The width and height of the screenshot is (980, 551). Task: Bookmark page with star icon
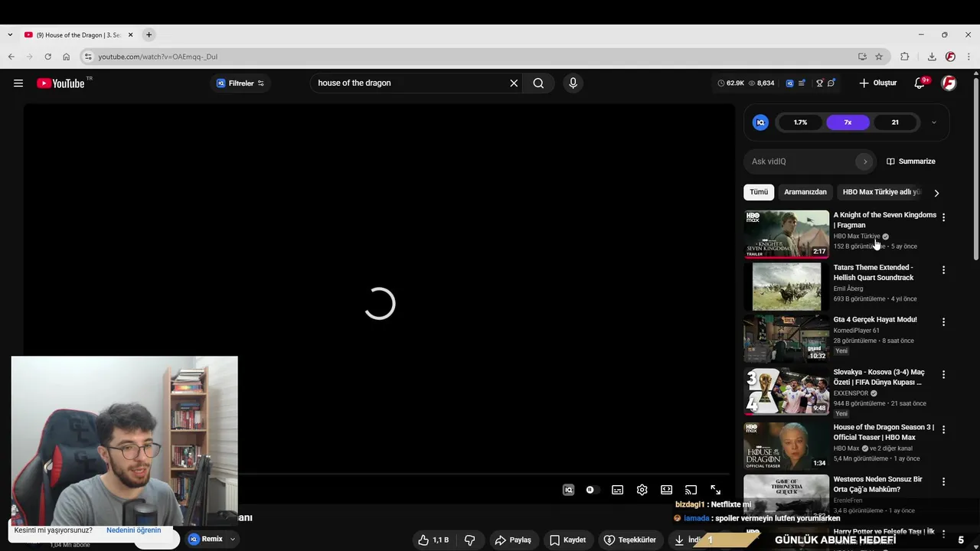click(x=879, y=57)
